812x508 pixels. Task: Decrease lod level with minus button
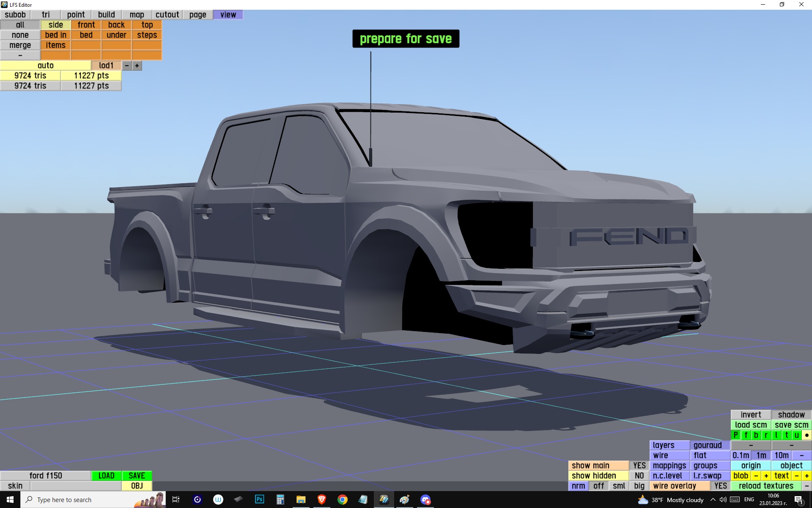coord(126,66)
